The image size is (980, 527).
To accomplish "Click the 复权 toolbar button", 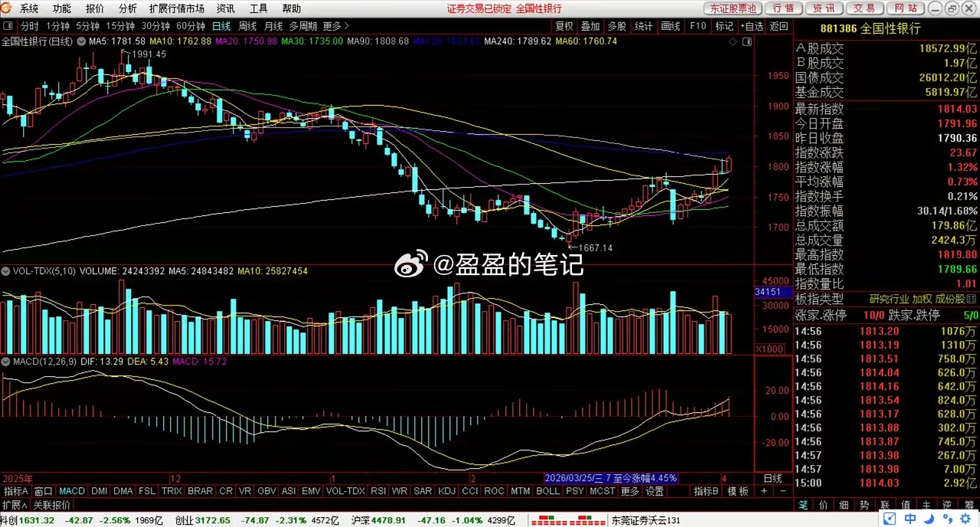I will click(x=564, y=26).
